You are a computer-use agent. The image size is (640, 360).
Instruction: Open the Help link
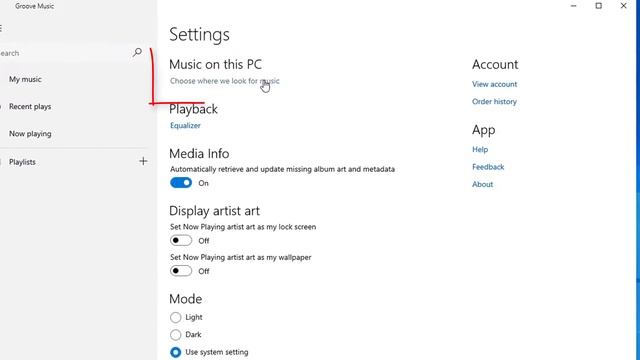480,149
